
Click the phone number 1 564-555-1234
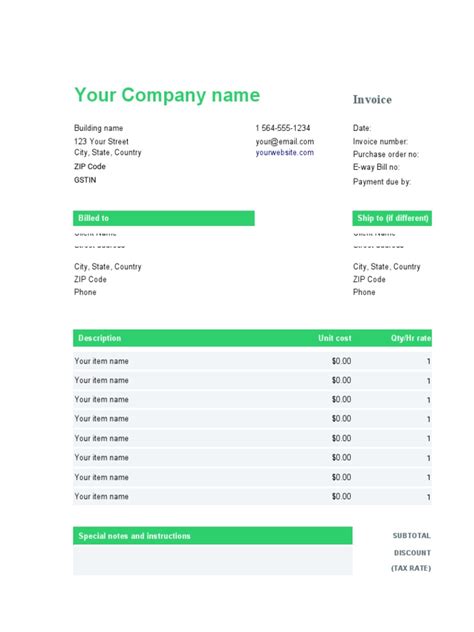(283, 128)
